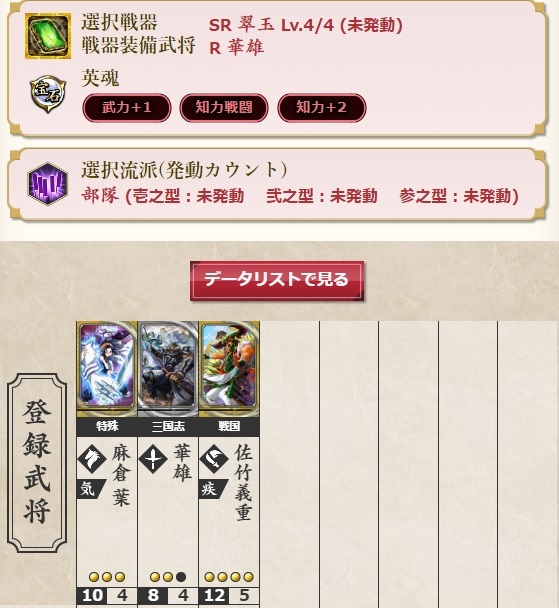
Task: Open the 華雄 card portrait
Action: (168, 369)
